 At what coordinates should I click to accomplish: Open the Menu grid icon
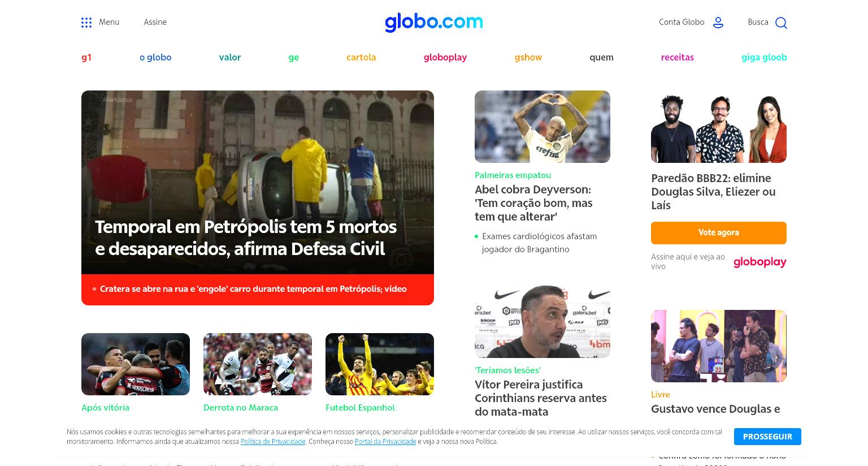coord(86,23)
